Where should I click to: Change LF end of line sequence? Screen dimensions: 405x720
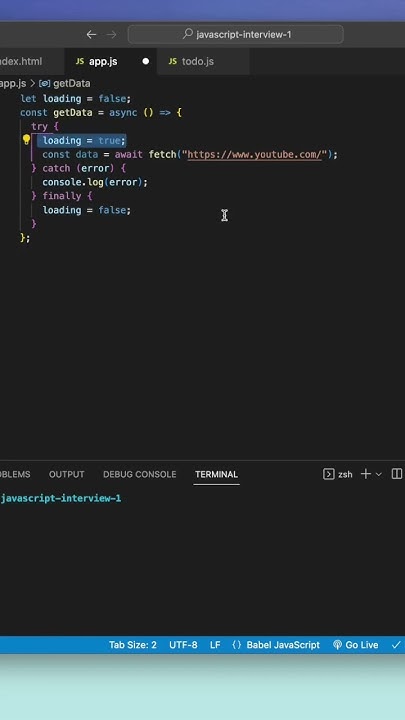click(x=215, y=645)
